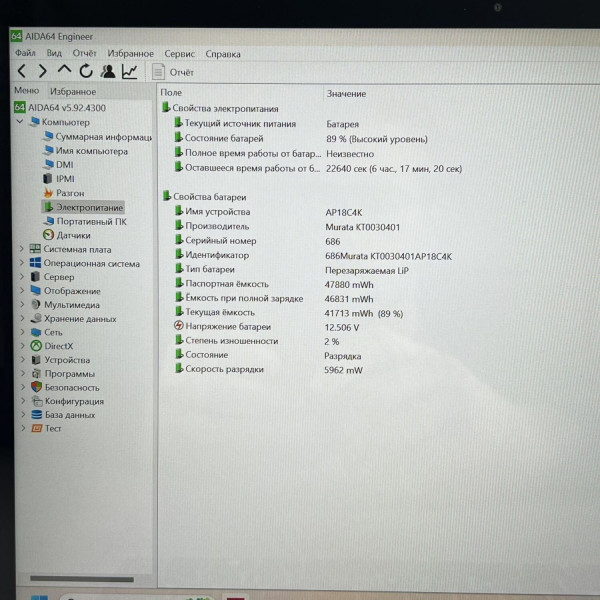The height and width of the screenshot is (600, 600).
Task: Open the Отчёт menu
Action: coord(84,53)
